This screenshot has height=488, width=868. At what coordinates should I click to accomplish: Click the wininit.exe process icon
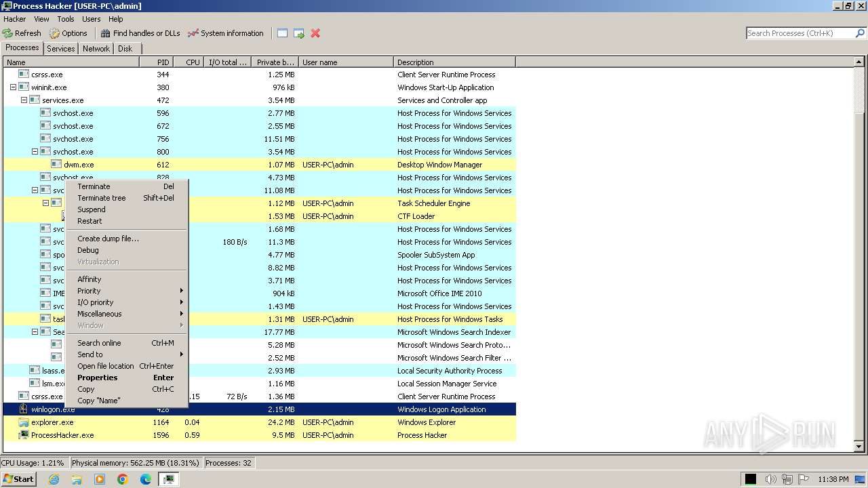[24, 87]
